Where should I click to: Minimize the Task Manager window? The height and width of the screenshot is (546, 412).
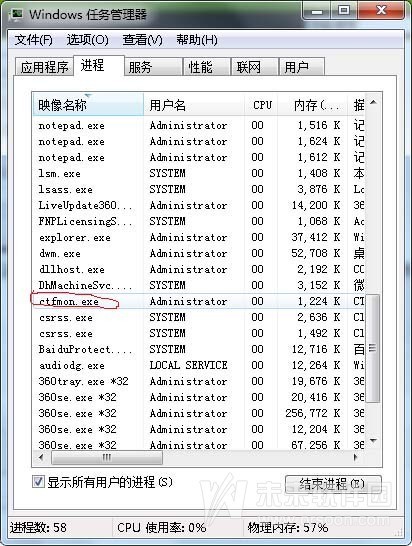click(x=316, y=11)
